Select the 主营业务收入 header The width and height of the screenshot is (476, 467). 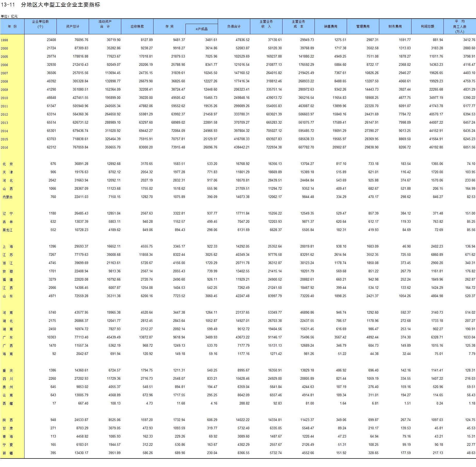266,26
